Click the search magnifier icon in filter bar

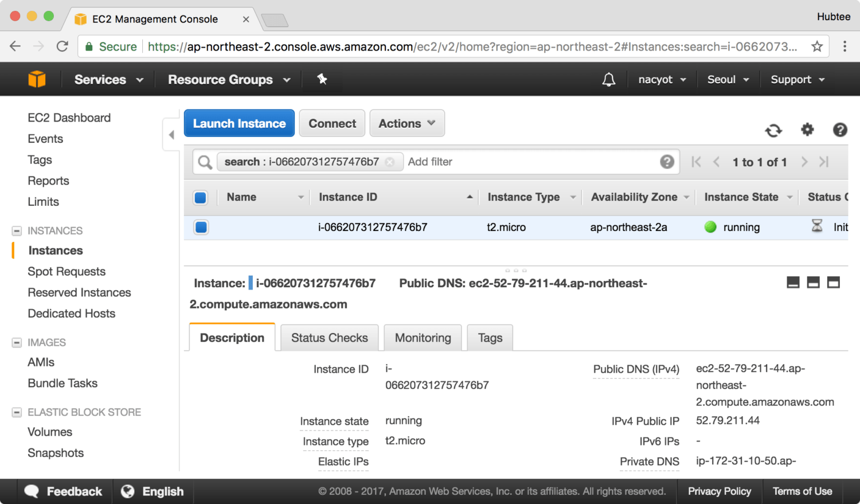205,162
